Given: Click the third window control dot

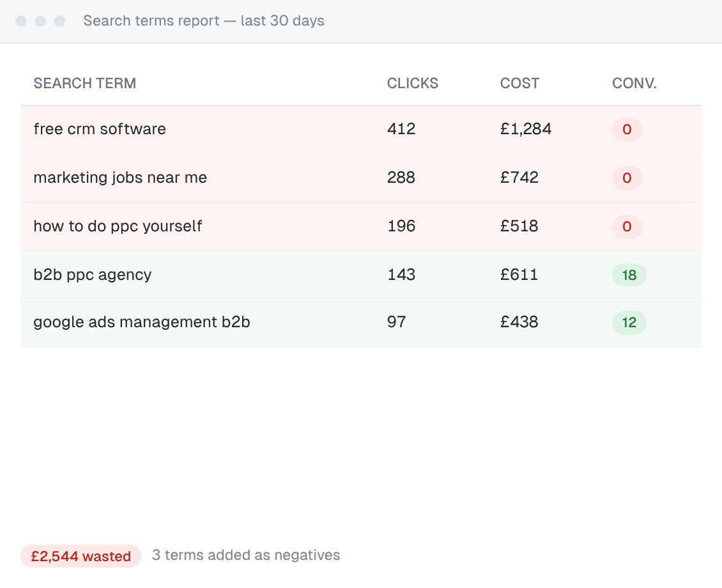Looking at the screenshot, I should click(x=59, y=21).
